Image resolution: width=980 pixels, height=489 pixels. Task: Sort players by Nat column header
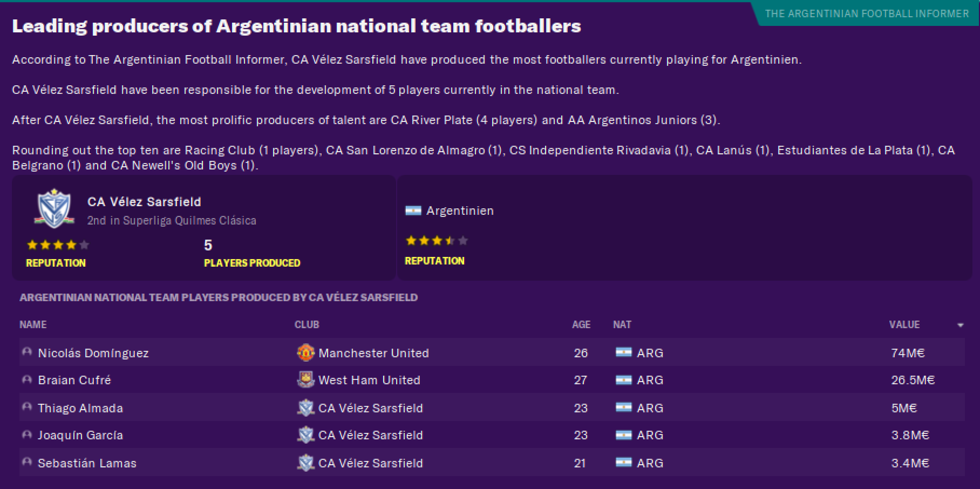point(622,324)
